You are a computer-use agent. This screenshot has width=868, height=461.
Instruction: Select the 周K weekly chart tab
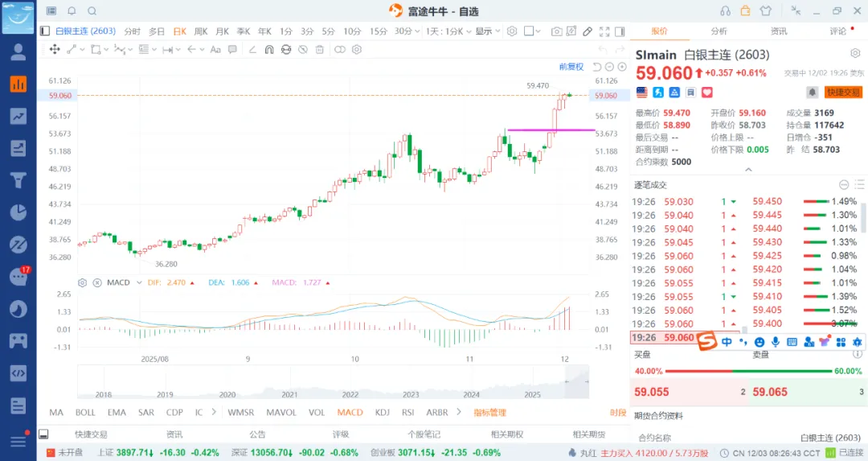pos(200,31)
